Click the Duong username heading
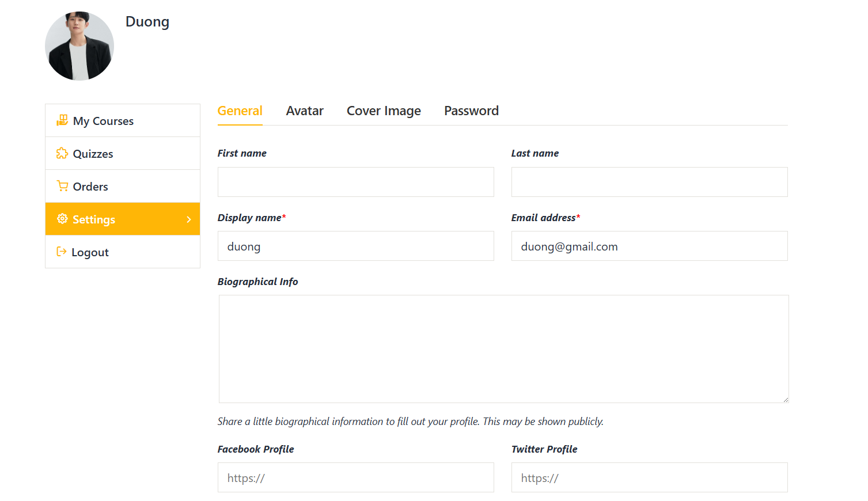 (147, 22)
